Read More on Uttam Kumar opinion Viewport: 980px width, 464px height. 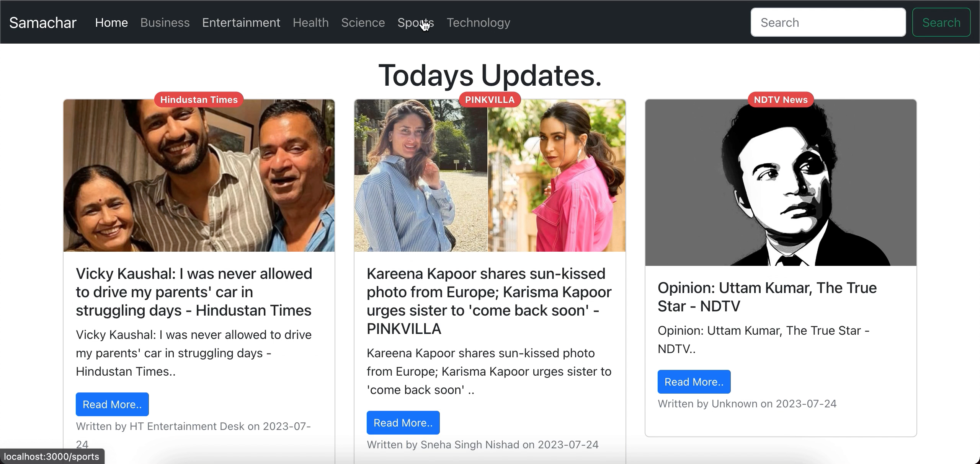[694, 382]
